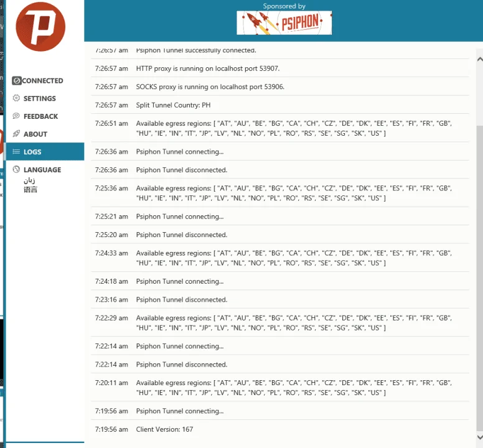Viewport: 483px width, 448px height.
Task: Click the 7:26:36 am Tunnel disconnected entry
Action: point(279,170)
